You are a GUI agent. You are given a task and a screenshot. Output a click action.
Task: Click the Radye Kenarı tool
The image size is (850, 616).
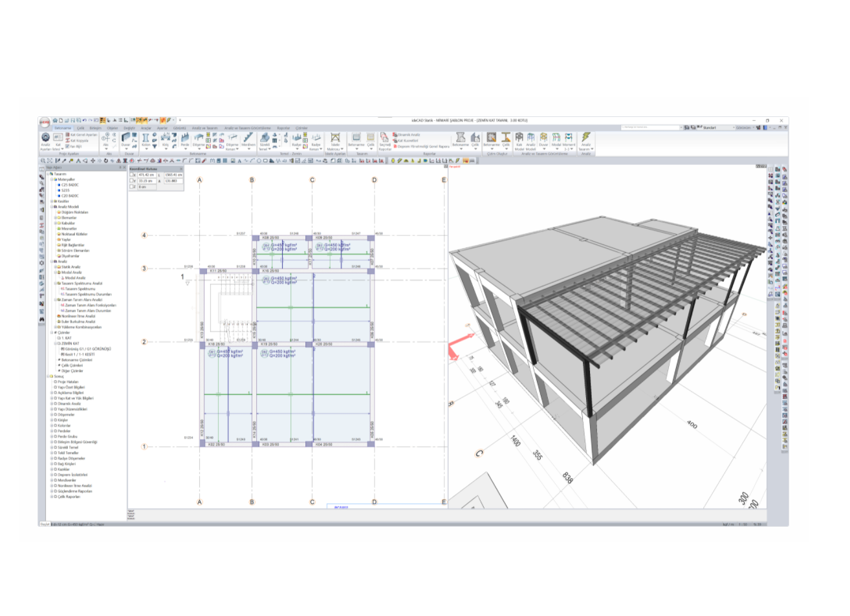point(316,141)
